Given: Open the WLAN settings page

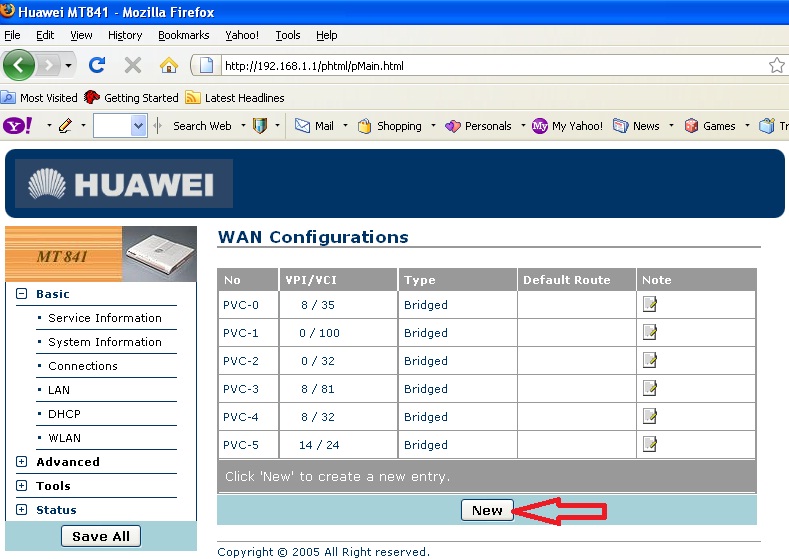Looking at the screenshot, I should (x=64, y=438).
